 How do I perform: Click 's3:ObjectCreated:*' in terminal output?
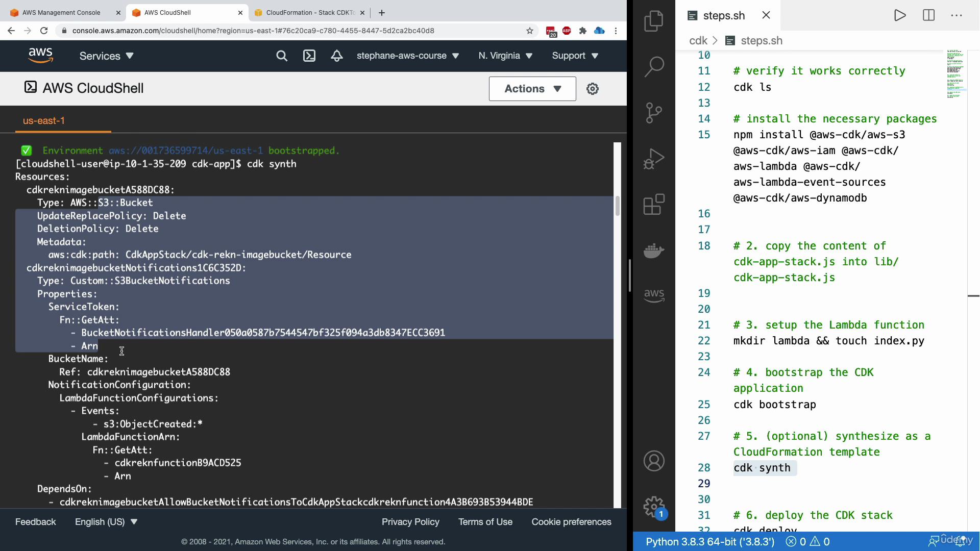(x=153, y=424)
